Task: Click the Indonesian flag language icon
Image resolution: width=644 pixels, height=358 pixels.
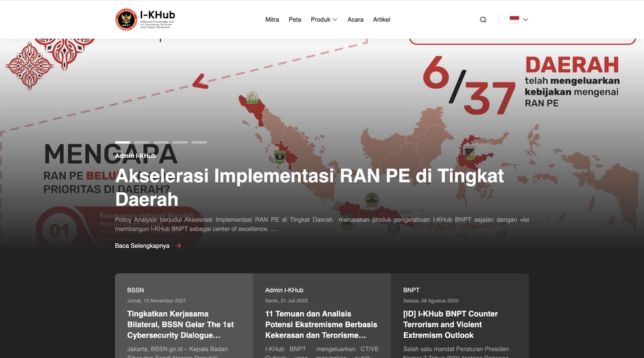Action: 515,19
